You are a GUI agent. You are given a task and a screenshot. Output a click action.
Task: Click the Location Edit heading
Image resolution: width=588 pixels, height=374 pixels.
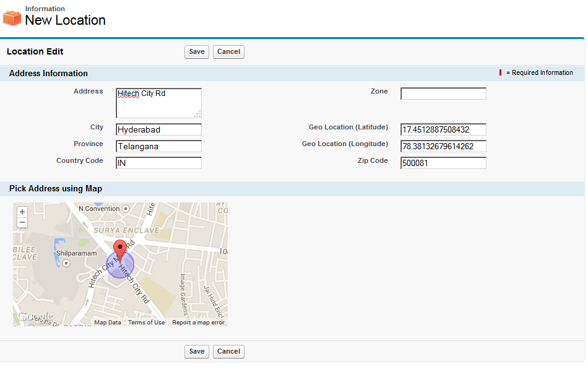(x=35, y=51)
